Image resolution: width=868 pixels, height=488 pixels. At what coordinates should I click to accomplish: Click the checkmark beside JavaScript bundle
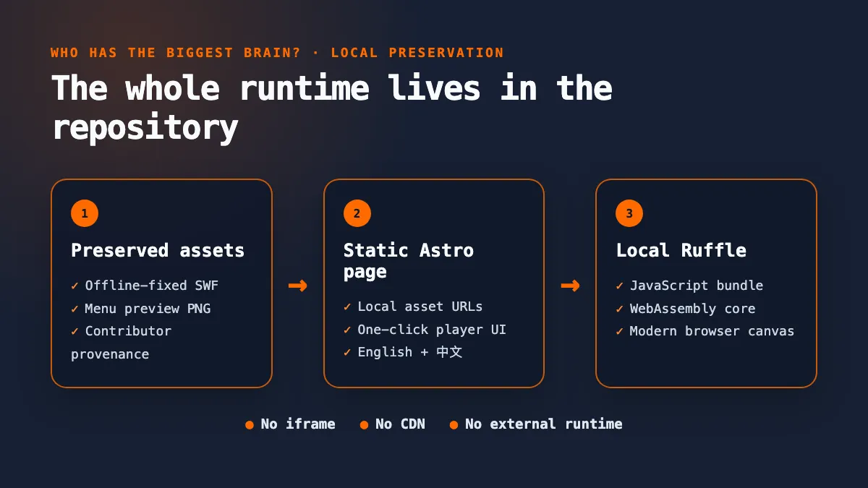point(619,286)
